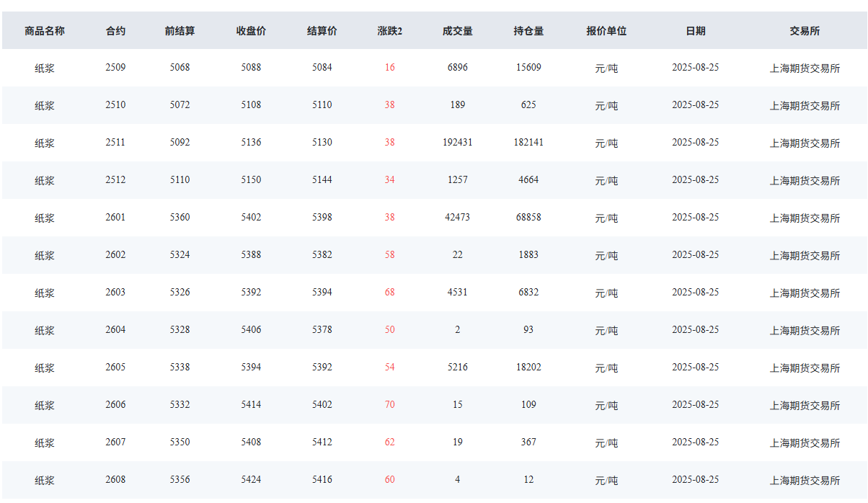Click previous settlement value 5068
This screenshot has width=868, height=503.
pyautogui.click(x=180, y=68)
